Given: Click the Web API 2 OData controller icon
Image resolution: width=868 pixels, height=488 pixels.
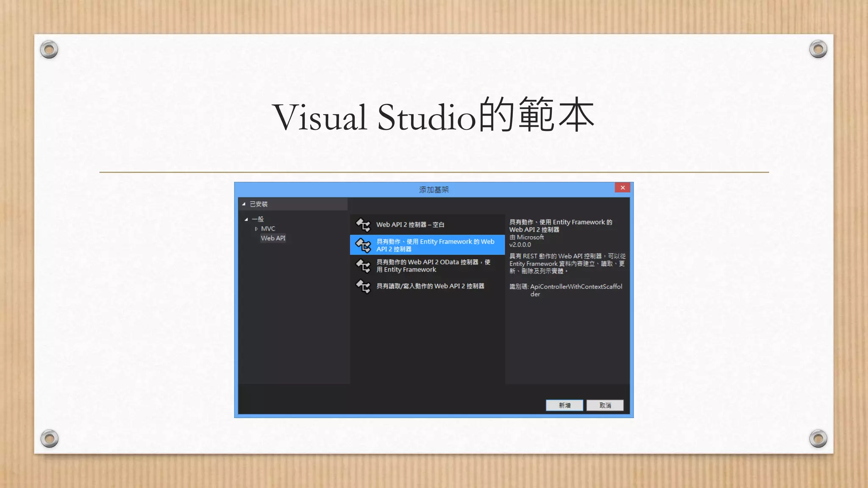Looking at the screenshot, I should click(x=363, y=266).
